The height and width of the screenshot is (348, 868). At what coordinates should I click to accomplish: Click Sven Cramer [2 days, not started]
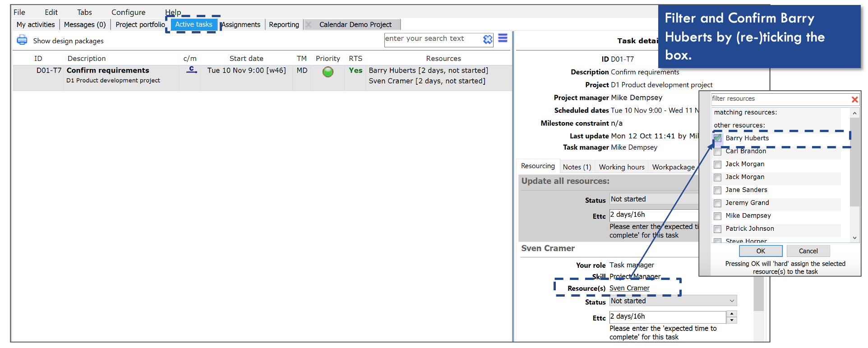coord(427,81)
